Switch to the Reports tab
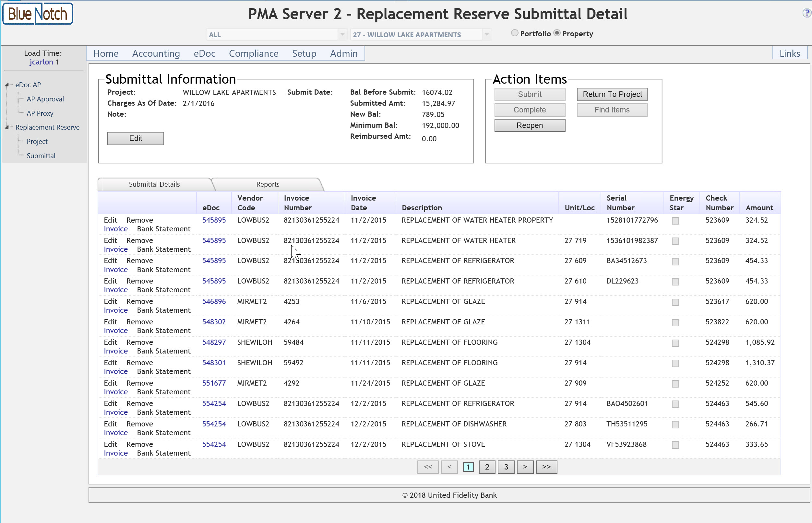 [x=268, y=184]
